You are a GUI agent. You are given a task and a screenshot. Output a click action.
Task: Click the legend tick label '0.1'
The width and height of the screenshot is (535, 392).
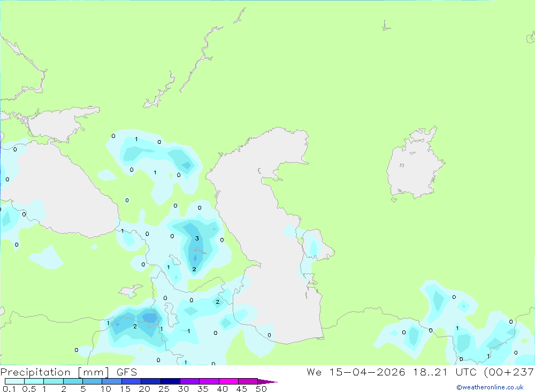(9, 389)
